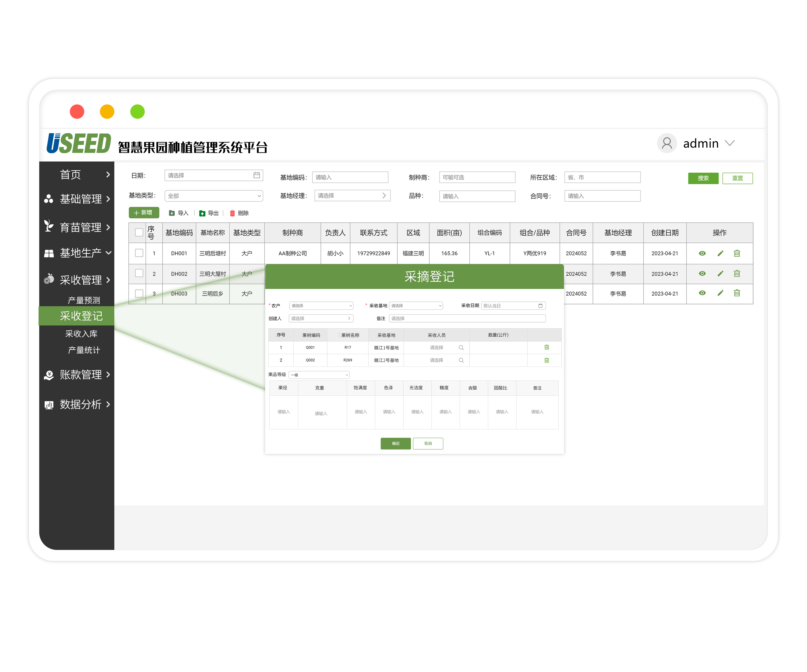
Task: Click the 确定 confirm button in dialog
Action: 395,444
